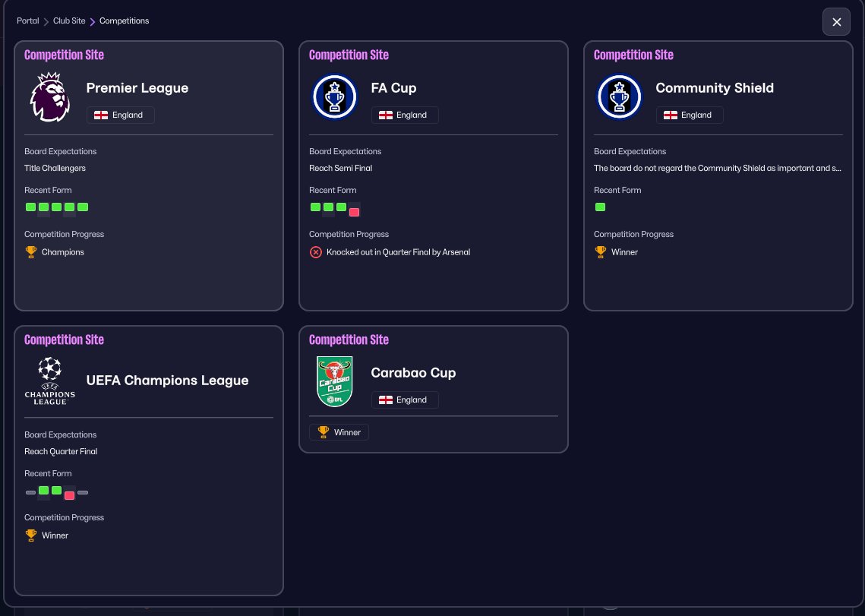Image resolution: width=865 pixels, height=616 pixels.
Task: Click Competition Site heading on FA Cup card
Action: [349, 55]
